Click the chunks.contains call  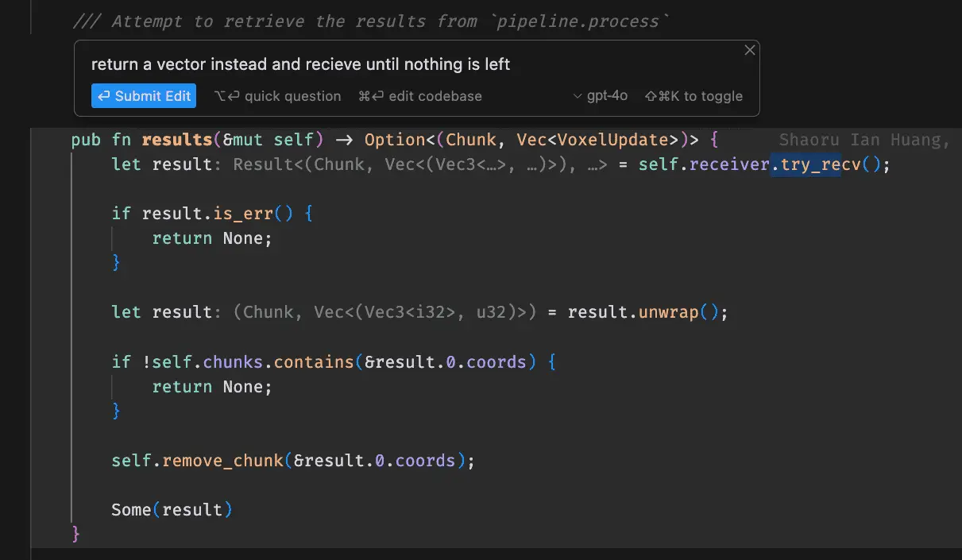278,362
